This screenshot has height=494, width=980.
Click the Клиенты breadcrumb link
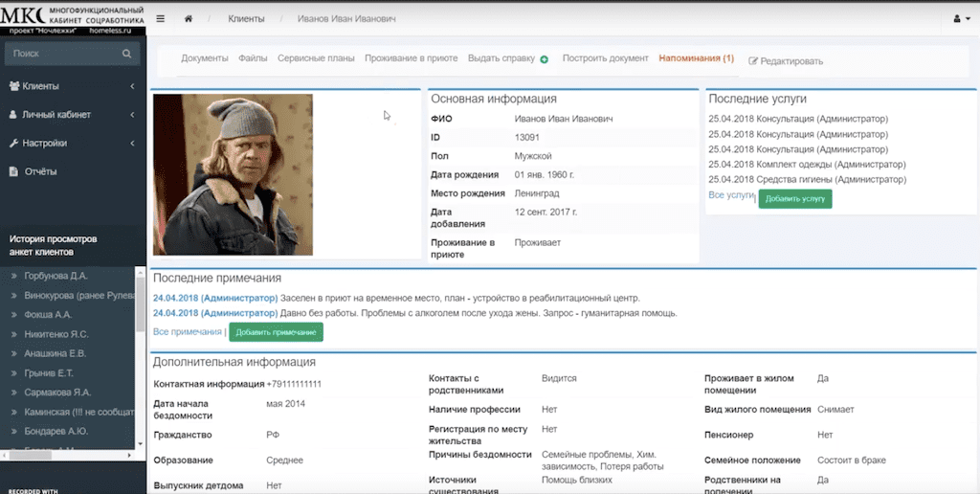(247, 19)
